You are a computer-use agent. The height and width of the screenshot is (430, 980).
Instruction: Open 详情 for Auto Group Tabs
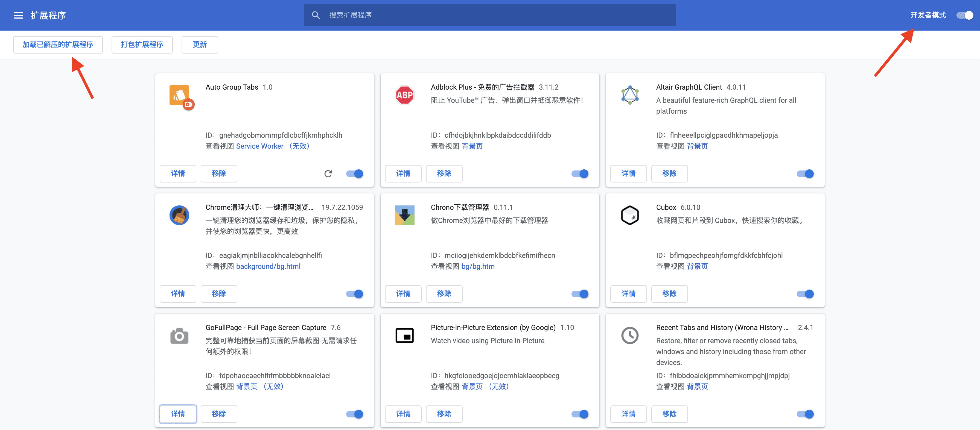[x=178, y=174]
